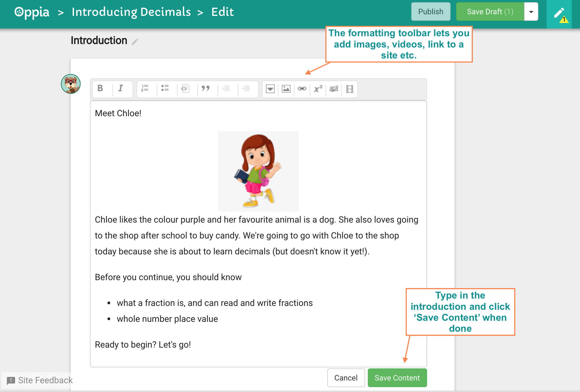Insert a numbered list

coord(145,89)
